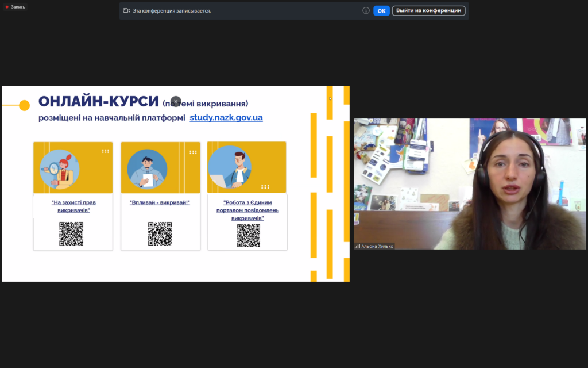Open "На захисті прав викривачів" course link
The width and height of the screenshot is (588, 368).
[x=73, y=206]
